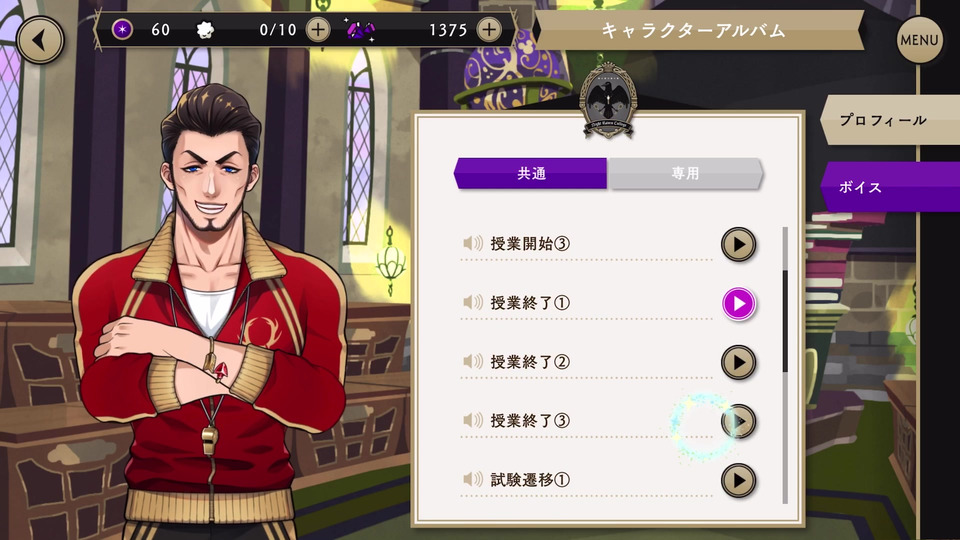The height and width of the screenshot is (540, 960).
Task: Switch to the 共通 tab
Action: point(530,173)
